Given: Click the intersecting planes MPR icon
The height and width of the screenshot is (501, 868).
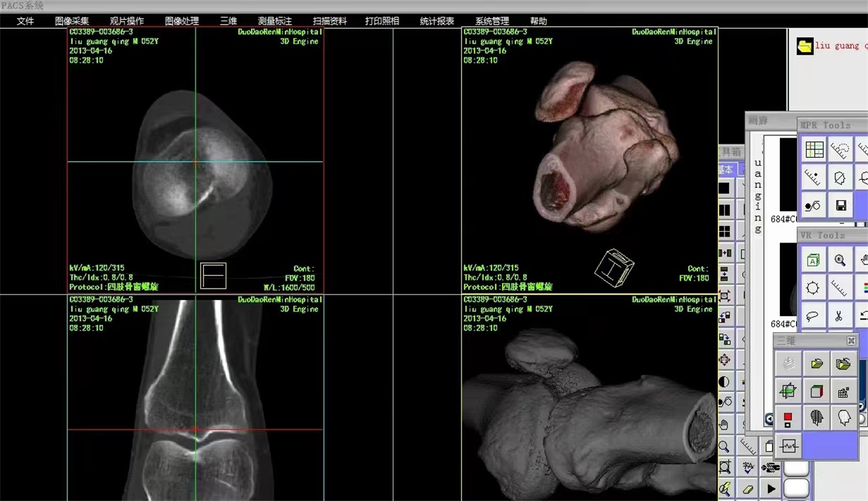Looking at the screenshot, I should point(789,391).
